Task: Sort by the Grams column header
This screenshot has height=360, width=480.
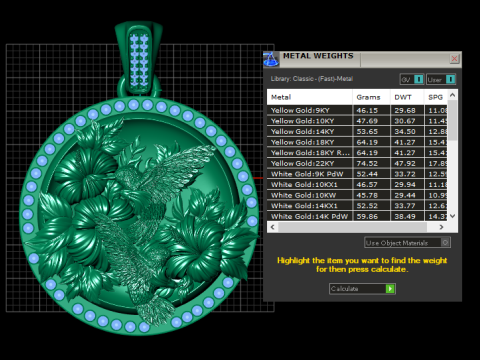Action: (371, 97)
